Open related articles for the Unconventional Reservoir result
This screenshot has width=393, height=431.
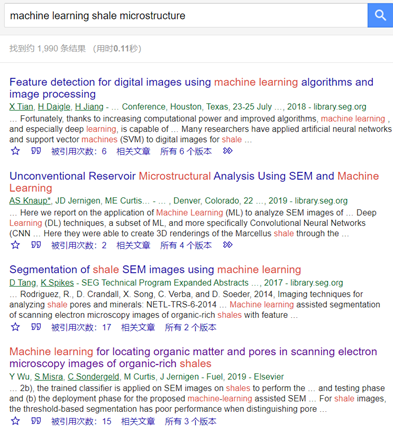(x=133, y=245)
